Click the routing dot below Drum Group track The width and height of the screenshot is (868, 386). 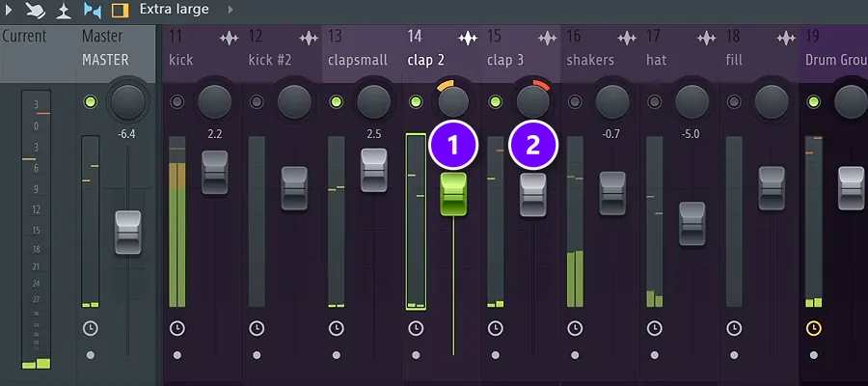pos(814,355)
